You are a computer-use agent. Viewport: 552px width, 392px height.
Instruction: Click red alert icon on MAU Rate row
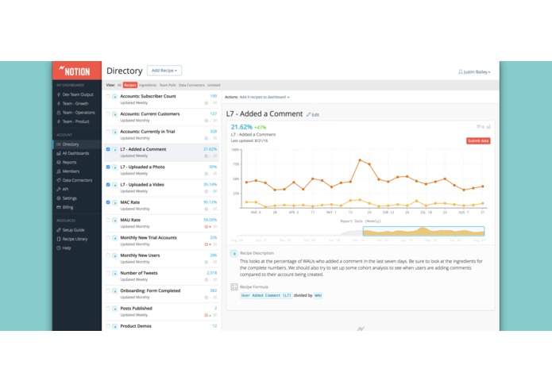(207, 227)
